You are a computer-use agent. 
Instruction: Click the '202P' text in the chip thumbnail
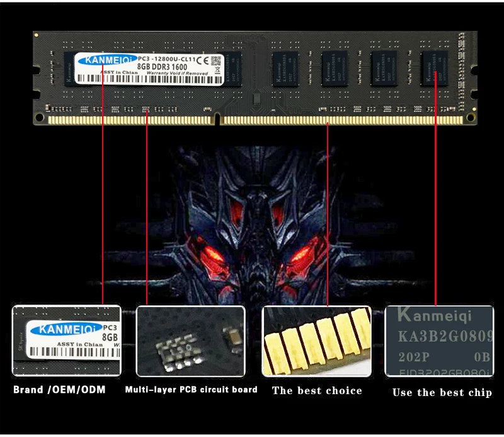tap(414, 357)
